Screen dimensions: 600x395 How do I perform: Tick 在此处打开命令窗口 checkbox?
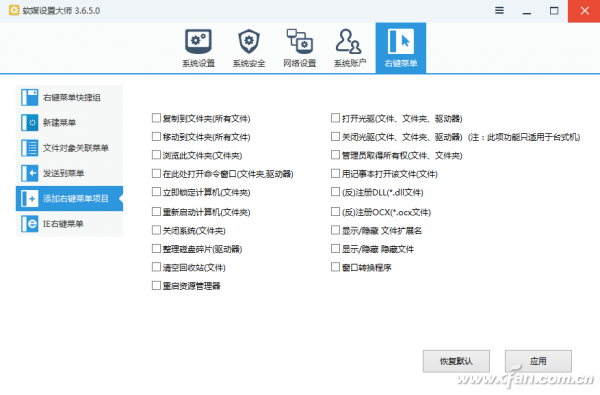[x=156, y=173]
